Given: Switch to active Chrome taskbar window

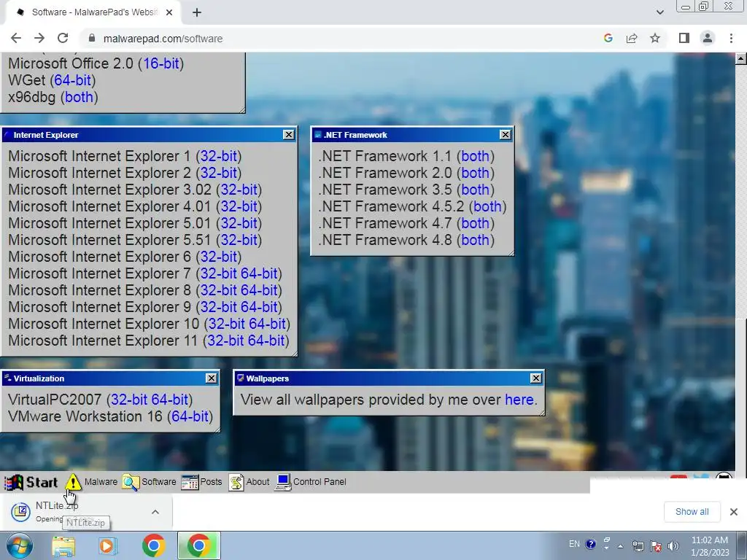Looking at the screenshot, I should point(199,545).
